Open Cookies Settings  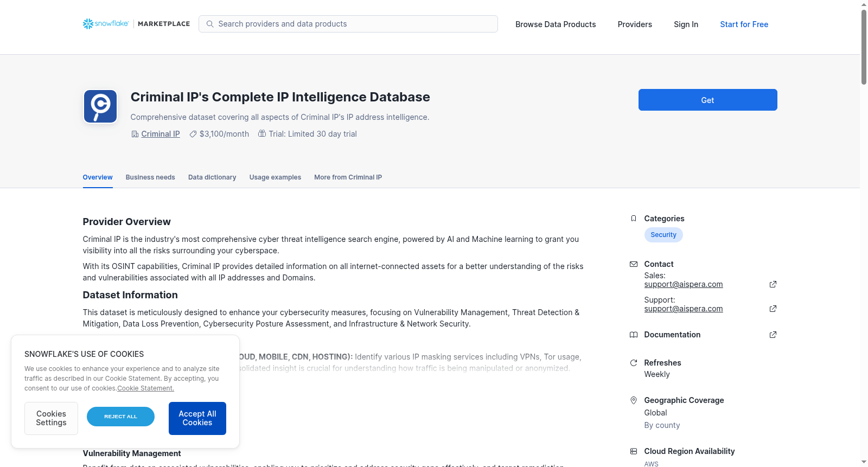click(51, 418)
